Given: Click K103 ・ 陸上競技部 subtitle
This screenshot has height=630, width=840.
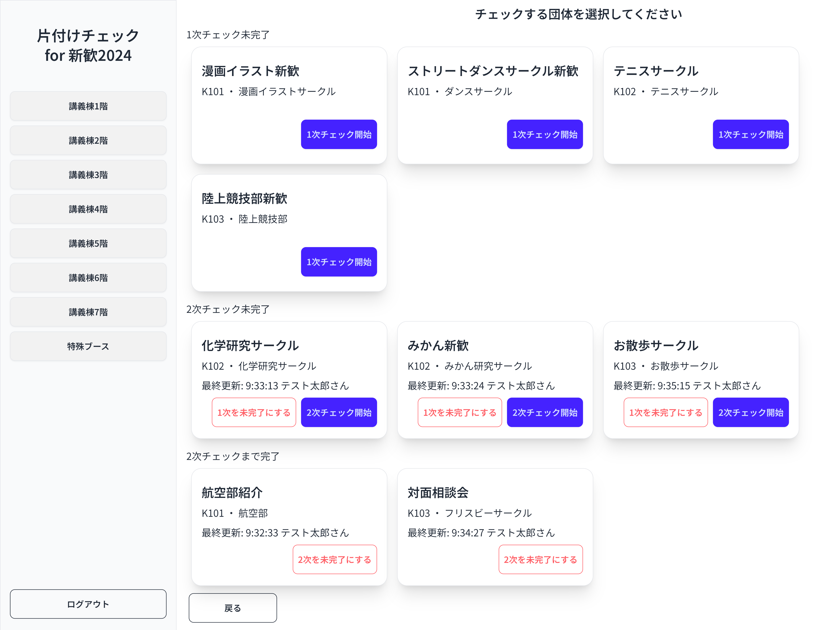Looking at the screenshot, I should [245, 219].
